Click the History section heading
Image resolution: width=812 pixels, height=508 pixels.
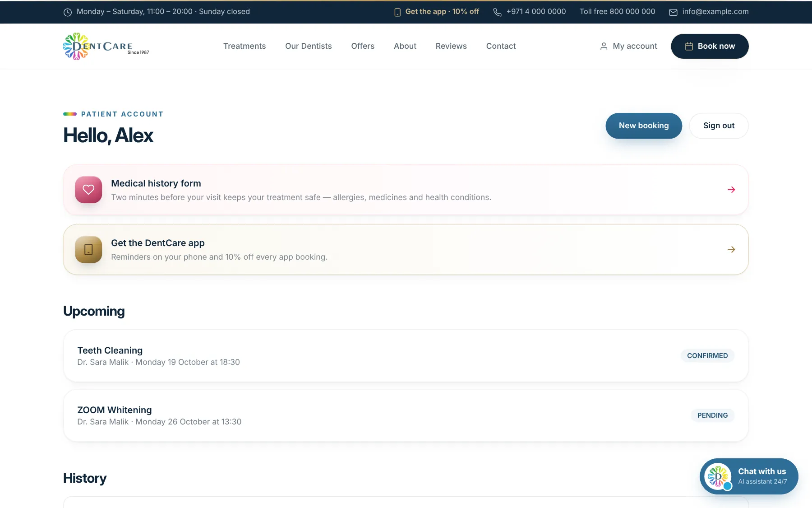[x=85, y=478]
